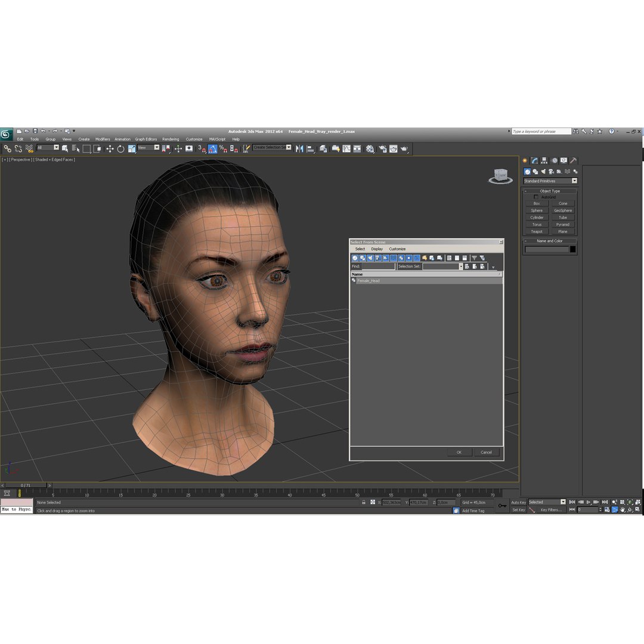Activate the Select and Move tool

[x=110, y=148]
